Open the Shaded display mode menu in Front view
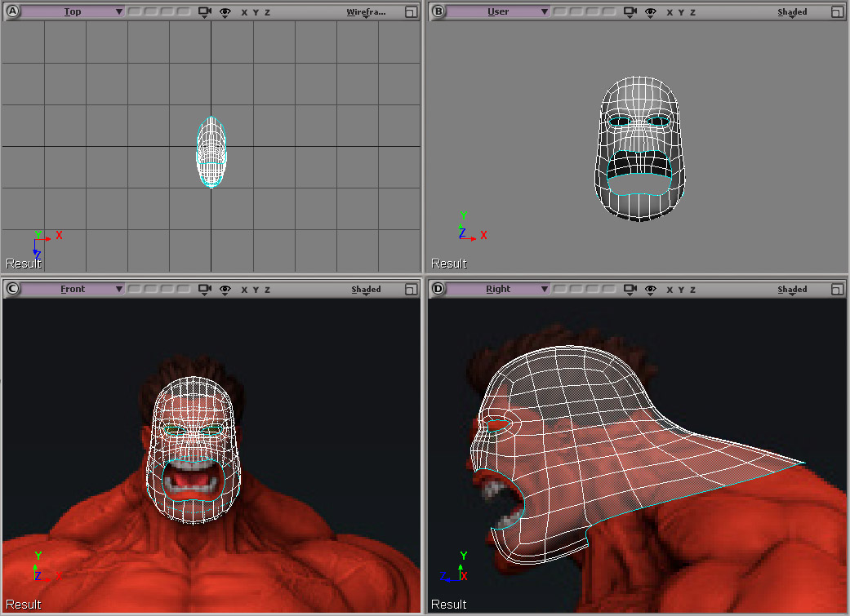Screen dimensions: 850x616 coord(366,290)
